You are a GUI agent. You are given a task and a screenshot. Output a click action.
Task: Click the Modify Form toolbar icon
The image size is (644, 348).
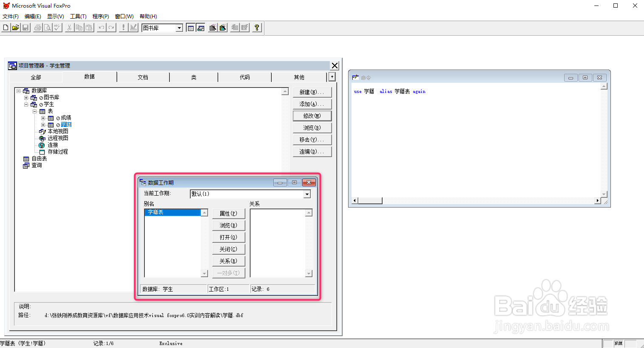click(133, 28)
